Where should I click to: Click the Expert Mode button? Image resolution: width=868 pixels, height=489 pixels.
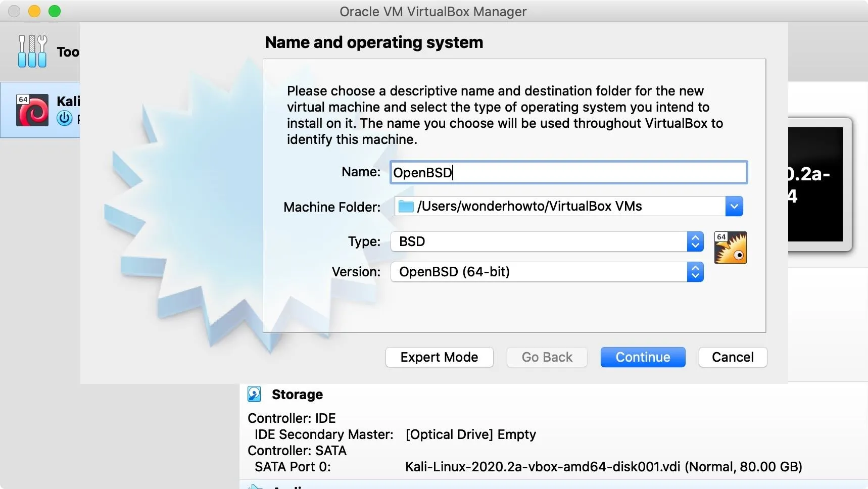click(x=439, y=357)
